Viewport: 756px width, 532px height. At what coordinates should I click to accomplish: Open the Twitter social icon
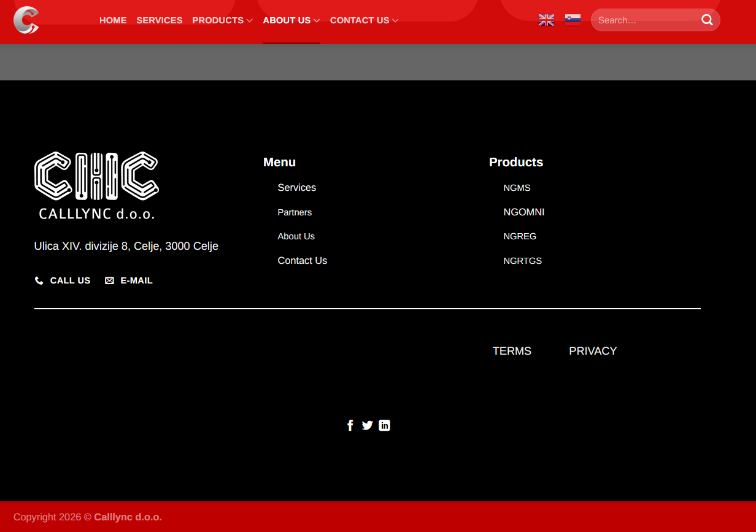(x=367, y=425)
